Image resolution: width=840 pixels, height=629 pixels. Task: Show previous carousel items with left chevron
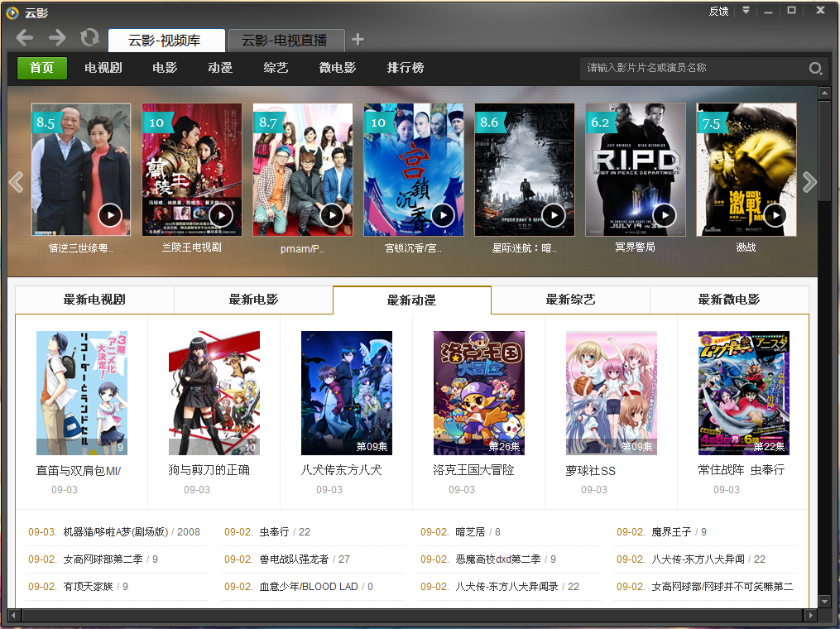(16, 182)
